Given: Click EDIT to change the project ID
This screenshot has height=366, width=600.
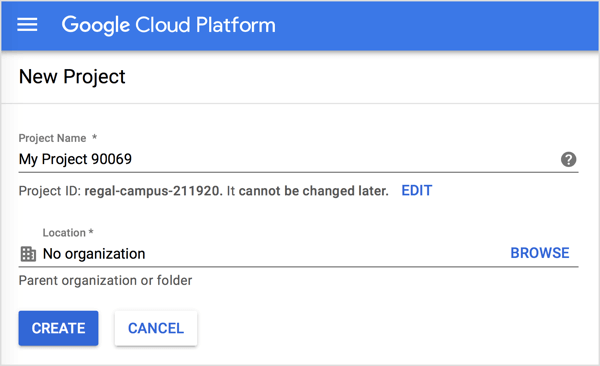Looking at the screenshot, I should pos(417,191).
